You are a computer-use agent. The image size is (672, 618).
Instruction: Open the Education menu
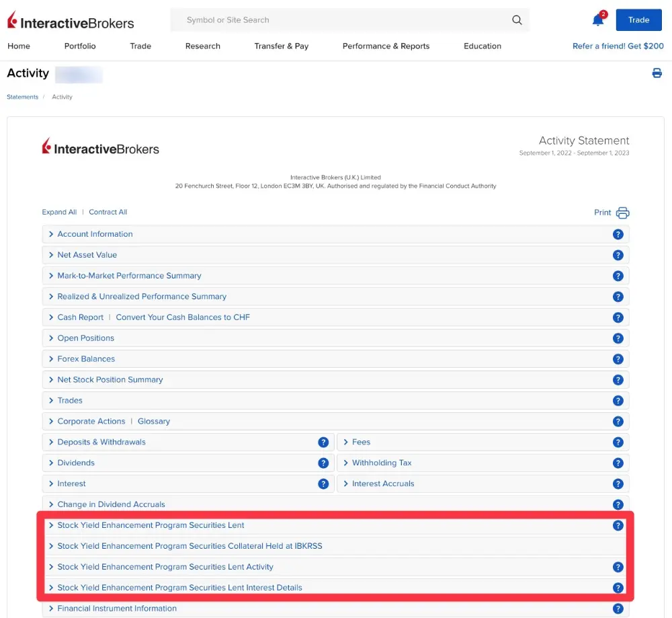pos(482,46)
